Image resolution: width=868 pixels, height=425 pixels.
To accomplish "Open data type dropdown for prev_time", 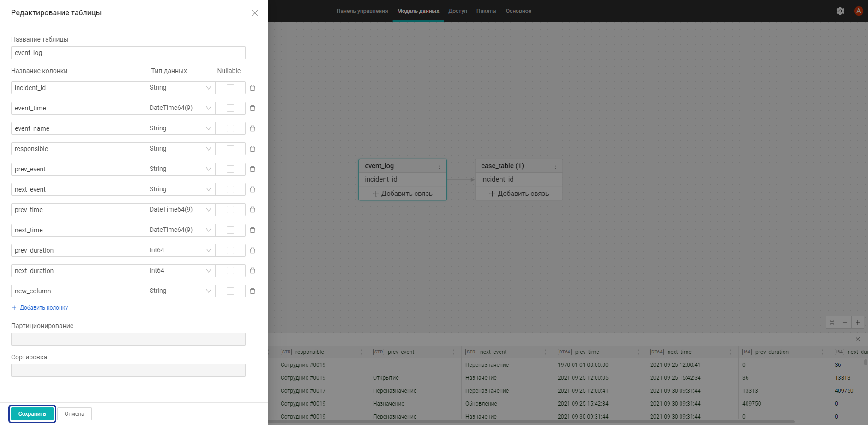I will coord(181,210).
